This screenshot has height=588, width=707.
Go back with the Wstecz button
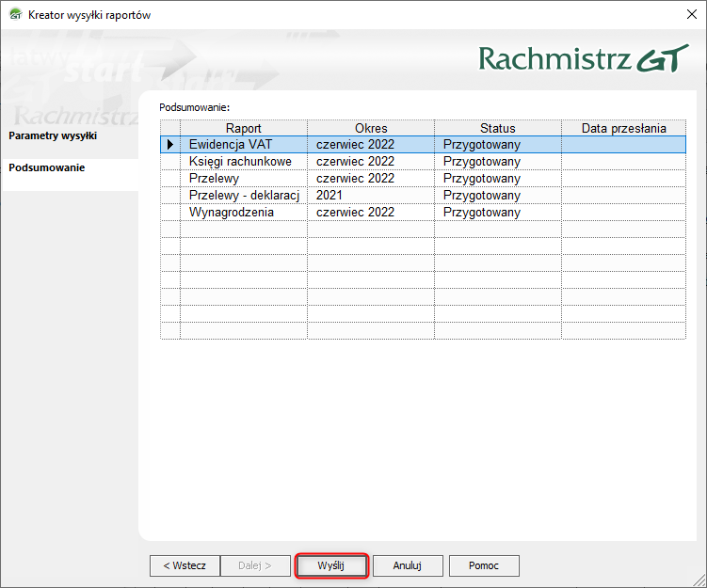point(185,565)
